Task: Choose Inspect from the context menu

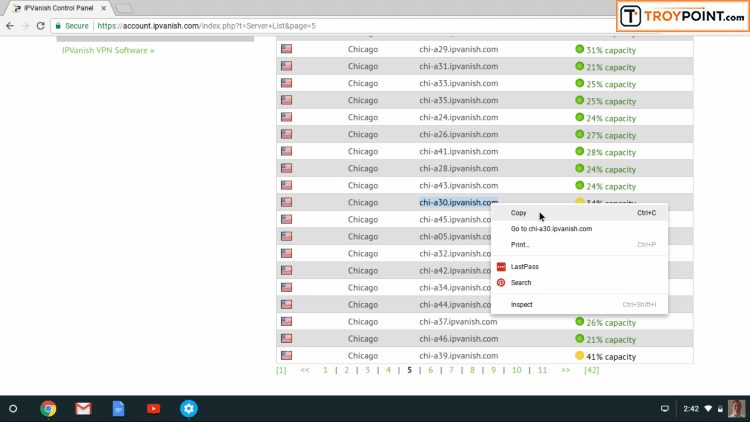Action: click(x=579, y=304)
